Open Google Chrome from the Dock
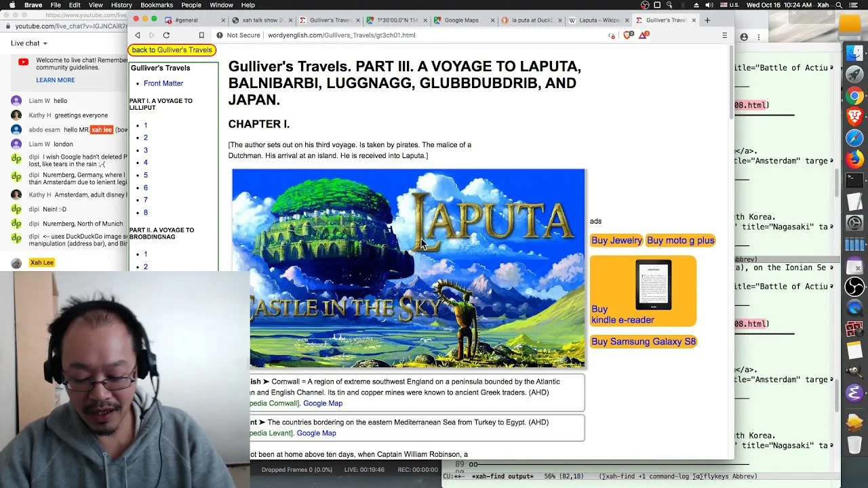Viewport: 868px width, 488px height. 854,96
